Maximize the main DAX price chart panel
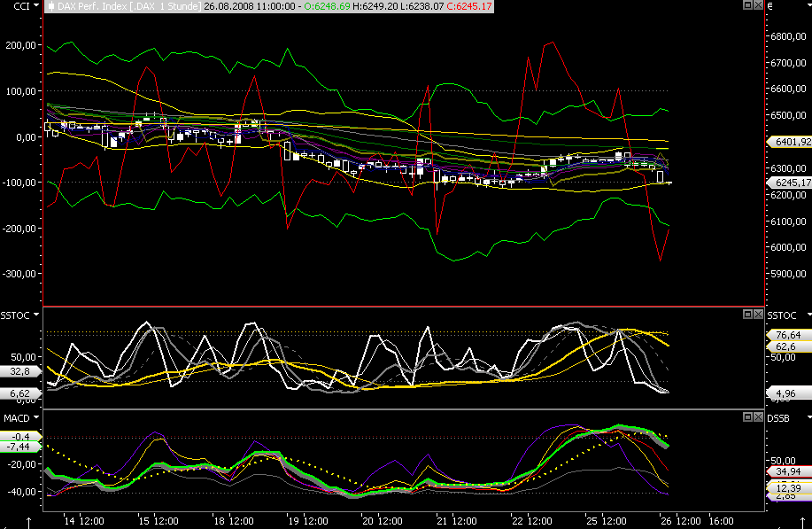The height and width of the screenshot is (529, 812). pyautogui.click(x=748, y=6)
